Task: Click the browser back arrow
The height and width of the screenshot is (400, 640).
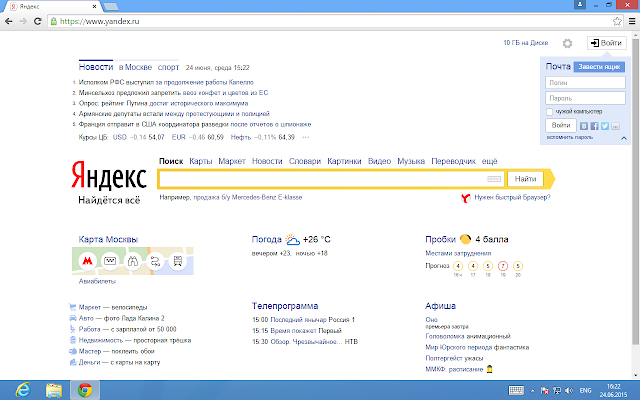Action: point(9,21)
